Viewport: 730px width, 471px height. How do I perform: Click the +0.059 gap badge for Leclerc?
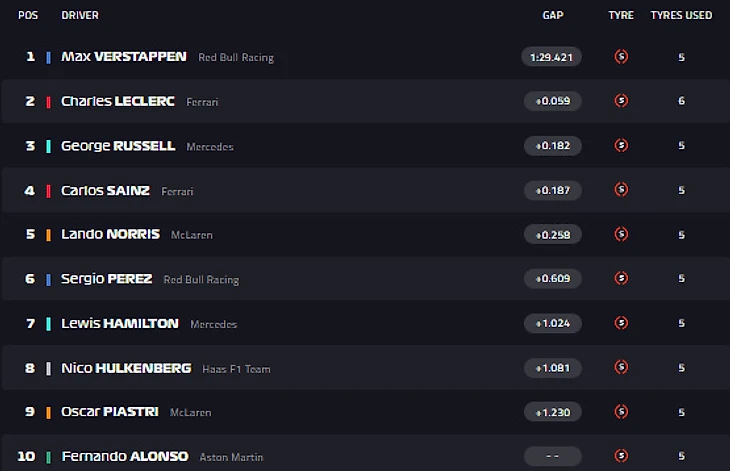click(552, 101)
